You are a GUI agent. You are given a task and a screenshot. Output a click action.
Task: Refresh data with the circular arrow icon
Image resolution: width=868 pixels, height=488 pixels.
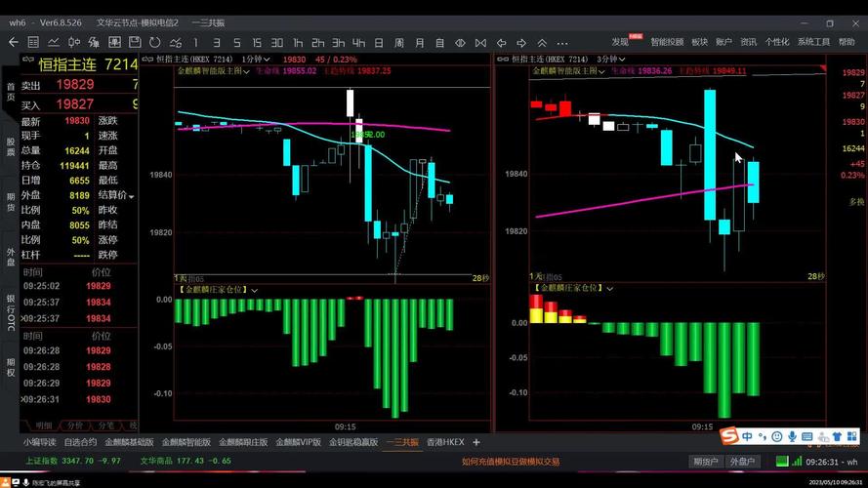click(155, 42)
